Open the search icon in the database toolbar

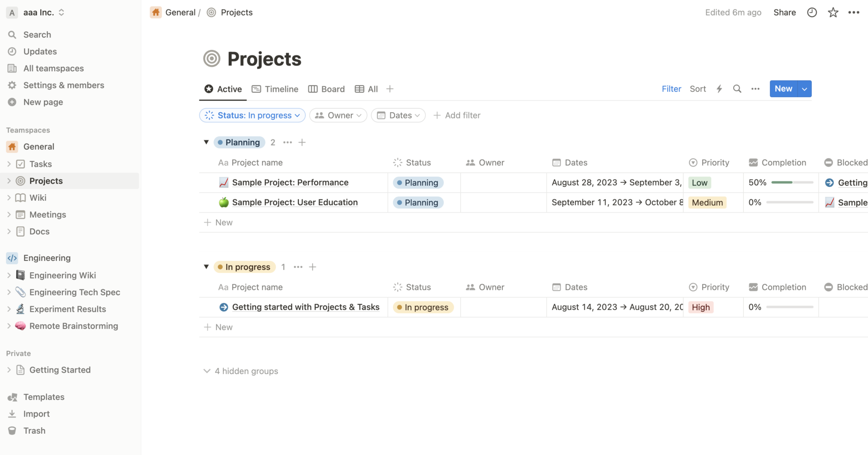[737, 89]
